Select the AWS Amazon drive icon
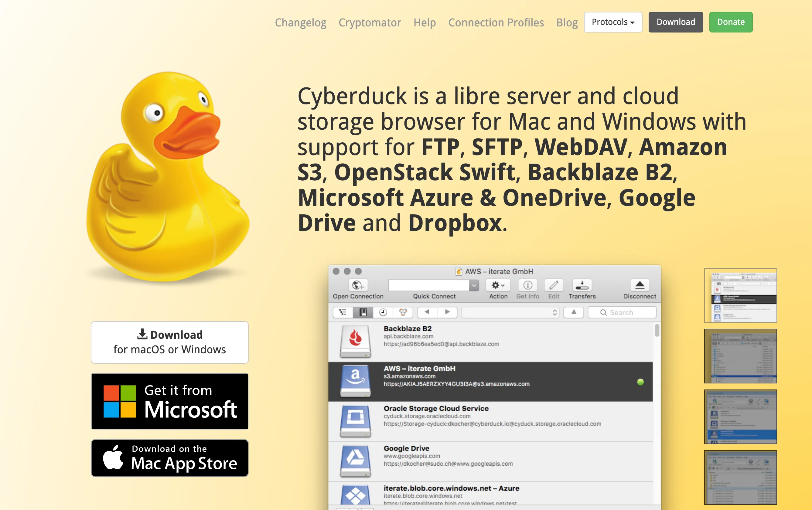812x510 pixels. 355,381
